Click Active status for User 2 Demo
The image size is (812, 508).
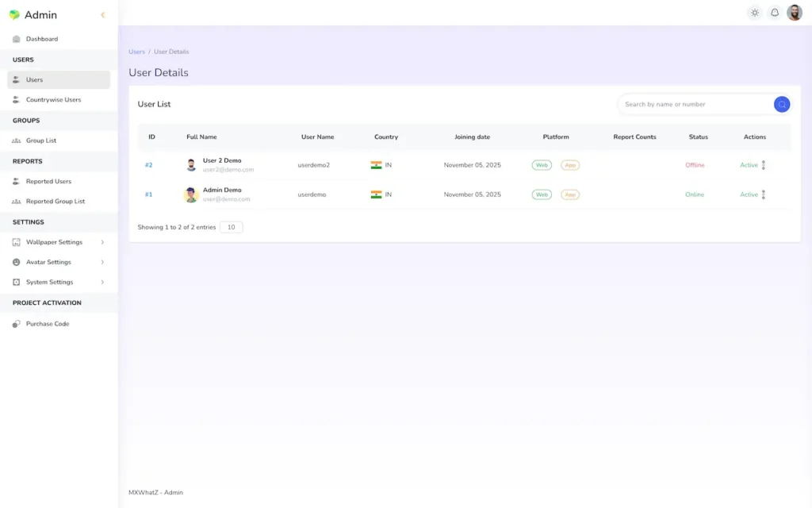click(x=749, y=165)
